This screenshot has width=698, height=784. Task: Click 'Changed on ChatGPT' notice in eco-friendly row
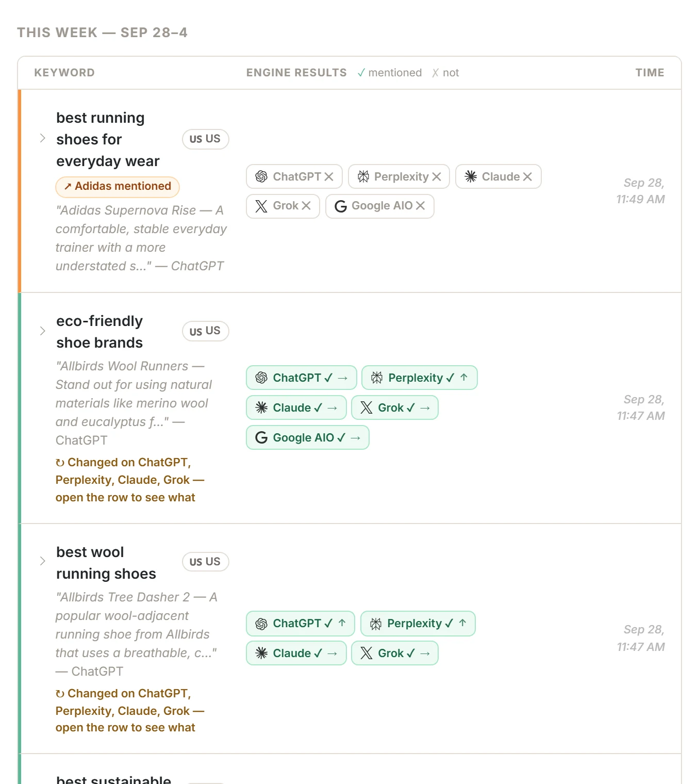(x=130, y=480)
